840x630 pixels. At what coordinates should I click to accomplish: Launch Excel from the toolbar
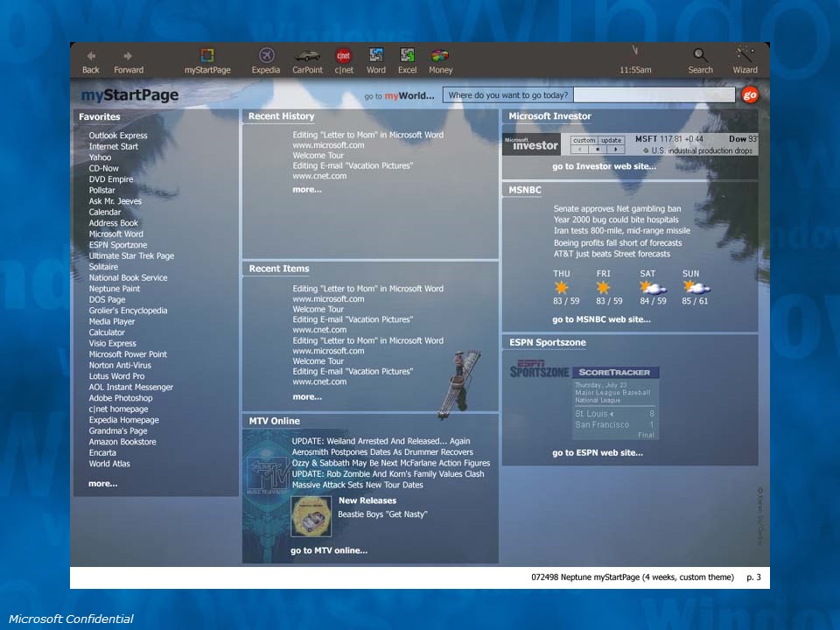tap(407, 56)
